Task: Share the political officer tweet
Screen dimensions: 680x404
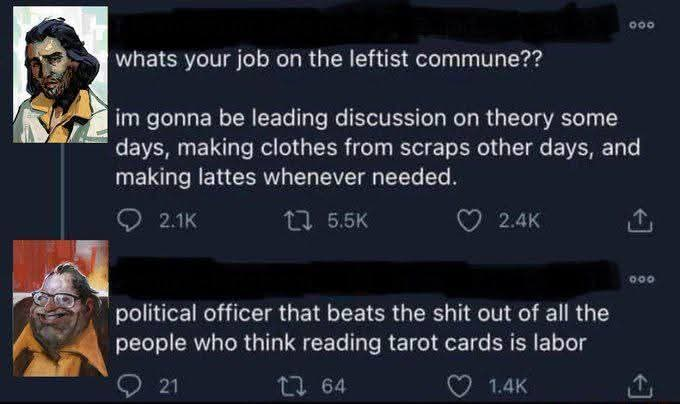Action: [x=640, y=387]
